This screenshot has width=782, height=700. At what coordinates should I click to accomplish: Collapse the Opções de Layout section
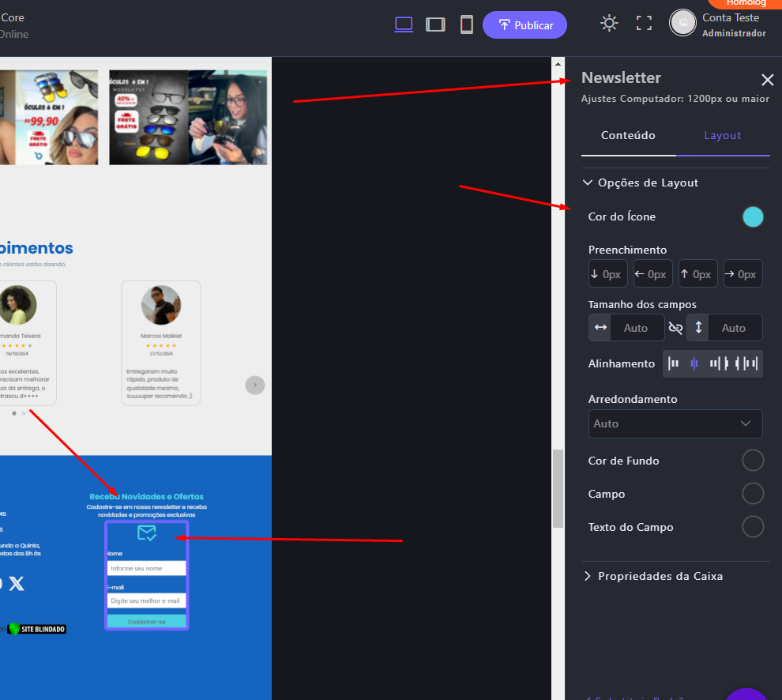[587, 183]
